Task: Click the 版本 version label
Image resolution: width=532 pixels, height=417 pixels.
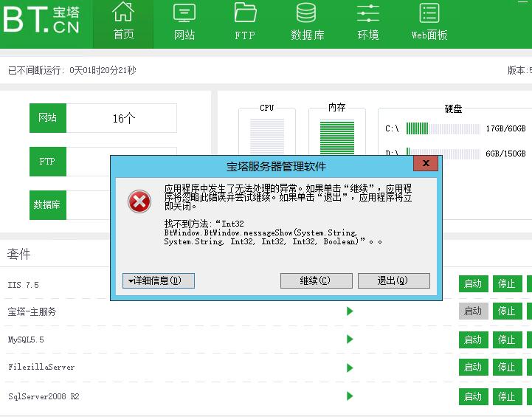Action: (x=519, y=70)
